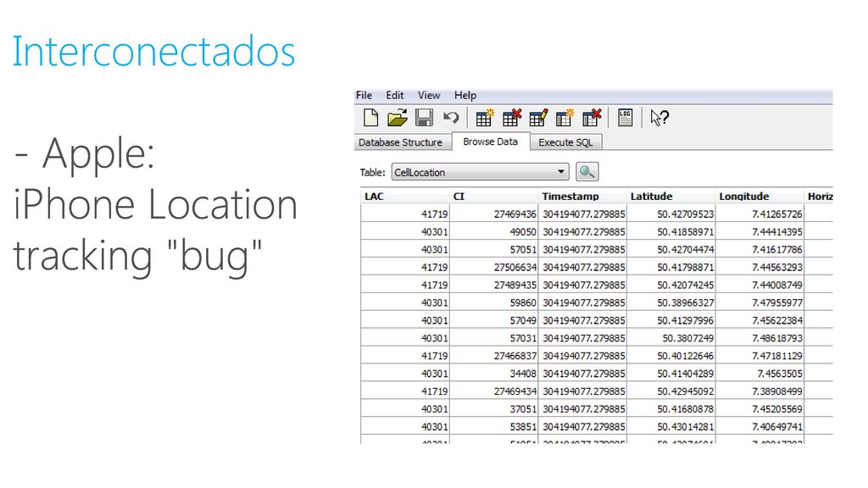Select CI cell 34408

493,374
